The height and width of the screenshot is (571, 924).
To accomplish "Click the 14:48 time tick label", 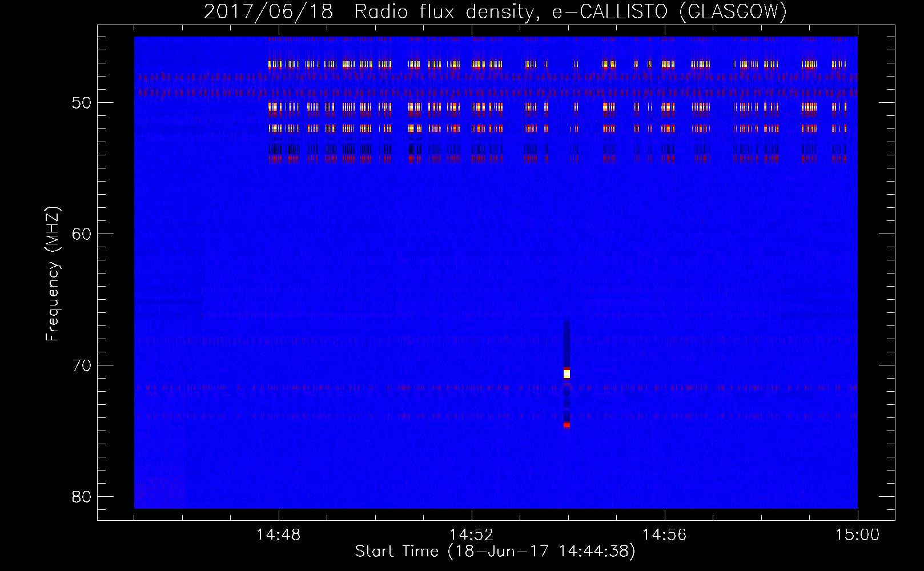I will coord(279,535).
